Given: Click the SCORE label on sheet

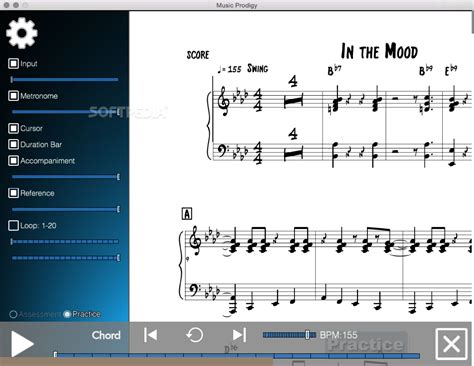Looking at the screenshot, I should (198, 55).
